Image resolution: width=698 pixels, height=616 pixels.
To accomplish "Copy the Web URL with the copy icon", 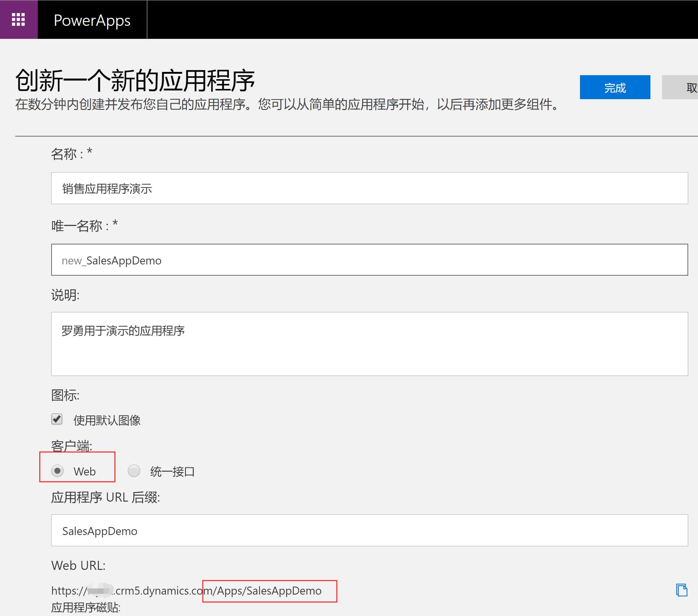I will point(681,590).
